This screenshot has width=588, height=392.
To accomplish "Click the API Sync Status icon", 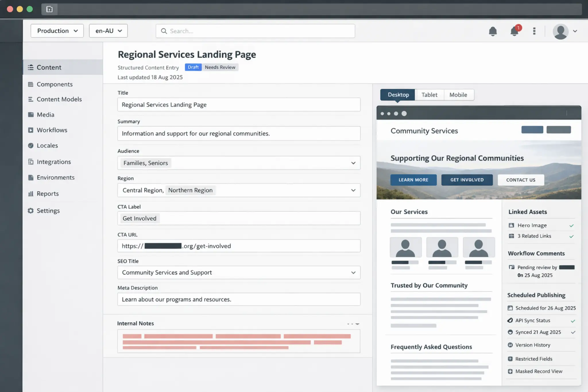I will (x=510, y=320).
